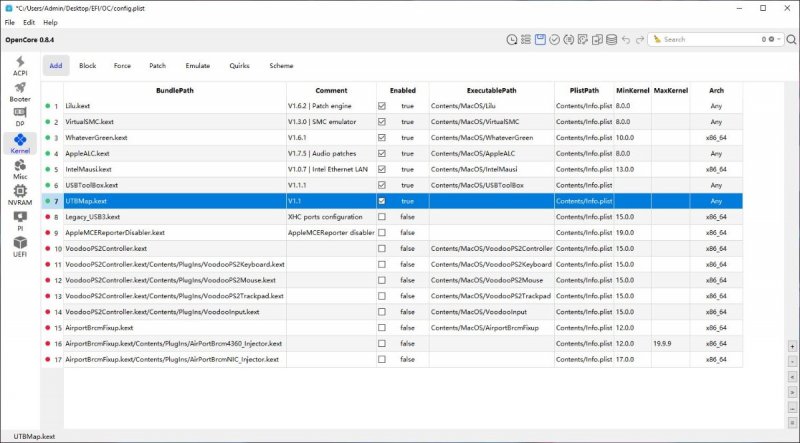Click the Undo arrow in the toolbar
Viewport: 800px width, 443px height.
pos(626,39)
